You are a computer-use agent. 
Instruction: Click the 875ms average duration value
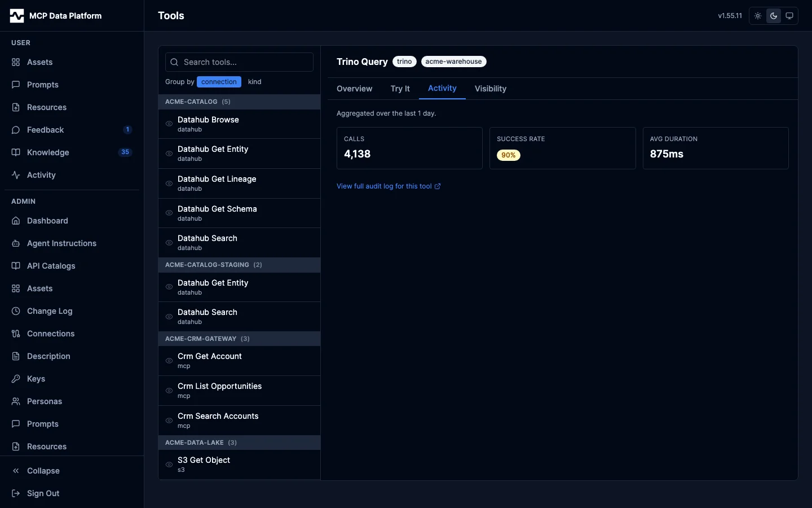pos(667,154)
